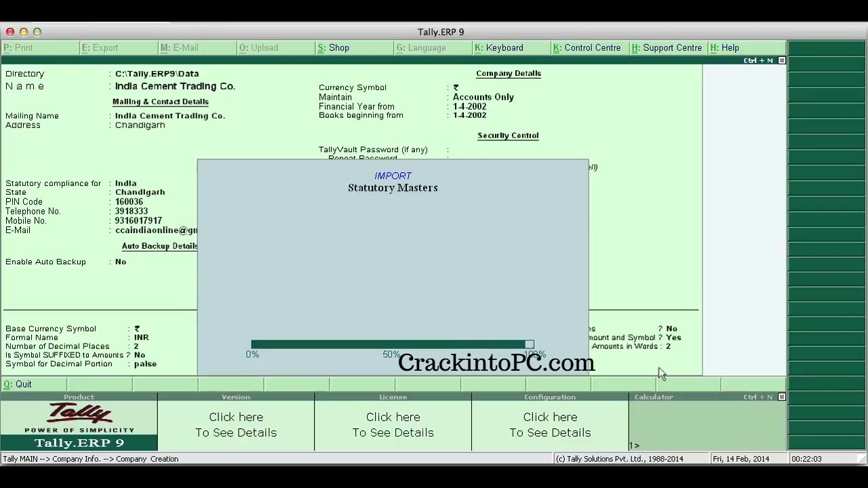868x488 pixels.
Task: Click Symbol for Decimal Portion paise value
Action: [145, 364]
